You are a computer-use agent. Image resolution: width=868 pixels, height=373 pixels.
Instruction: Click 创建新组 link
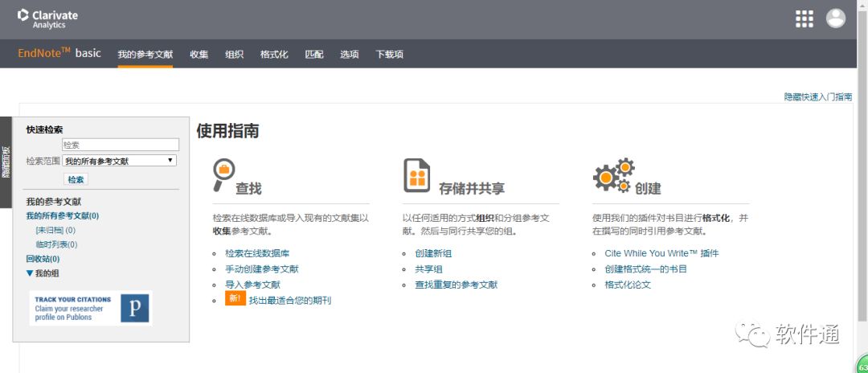[433, 253]
